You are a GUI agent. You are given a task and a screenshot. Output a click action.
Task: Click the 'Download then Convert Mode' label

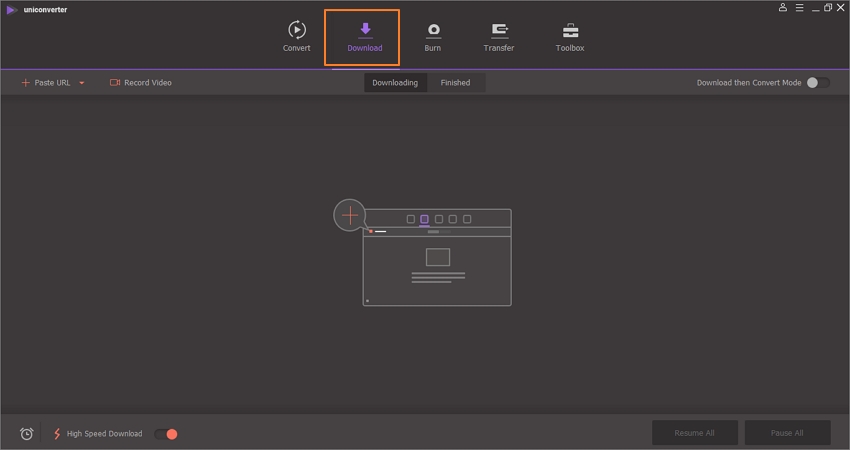click(x=749, y=83)
